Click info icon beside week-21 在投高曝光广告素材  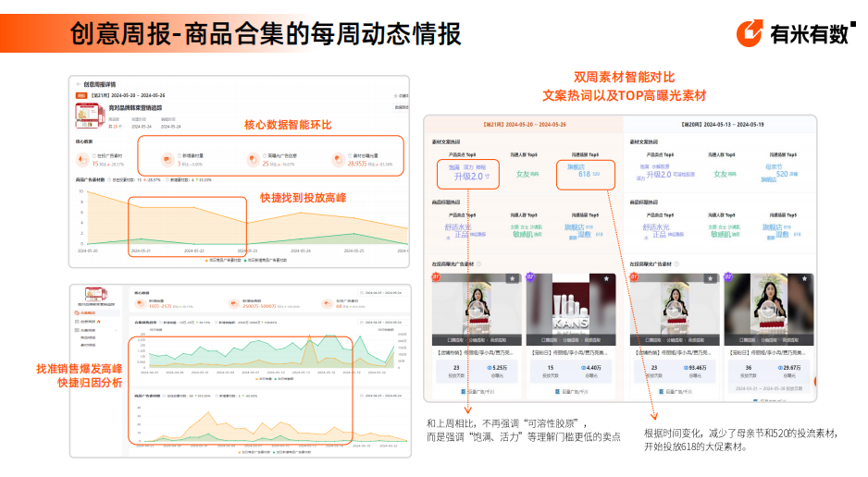tap(478, 264)
